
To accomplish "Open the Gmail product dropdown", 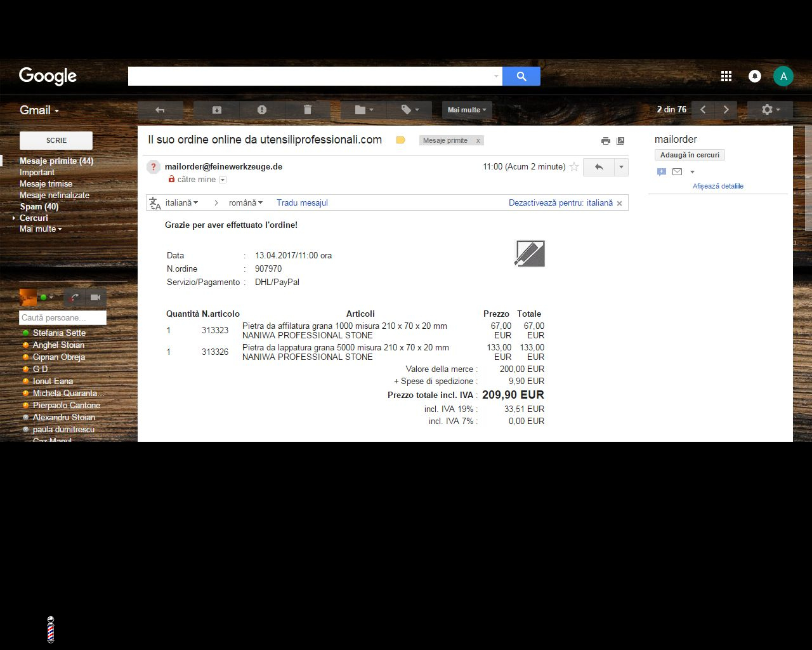I will coord(39,110).
